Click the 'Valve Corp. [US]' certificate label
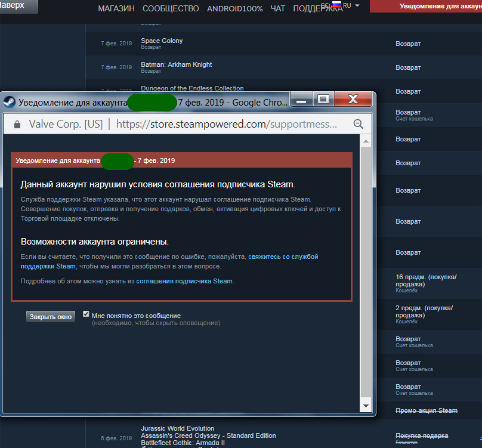The width and height of the screenshot is (482, 448). tap(66, 124)
